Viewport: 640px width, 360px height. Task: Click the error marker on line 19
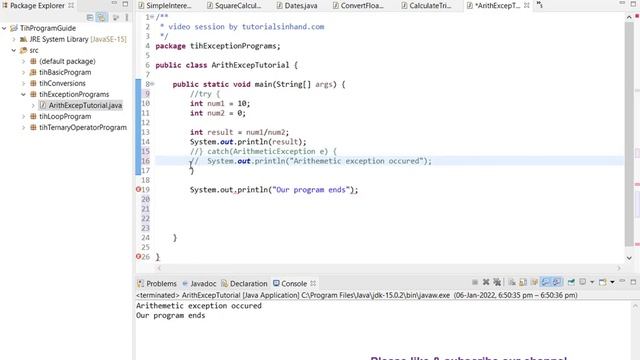pos(138,189)
